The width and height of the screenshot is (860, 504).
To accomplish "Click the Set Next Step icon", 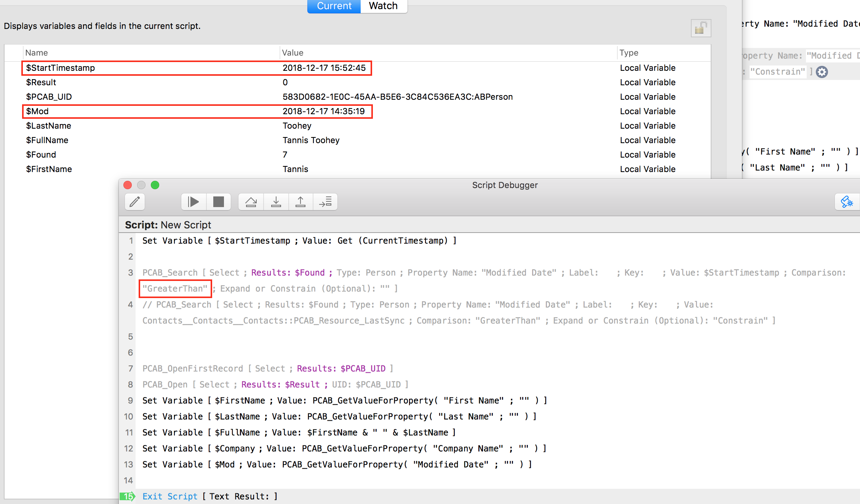I will click(325, 202).
